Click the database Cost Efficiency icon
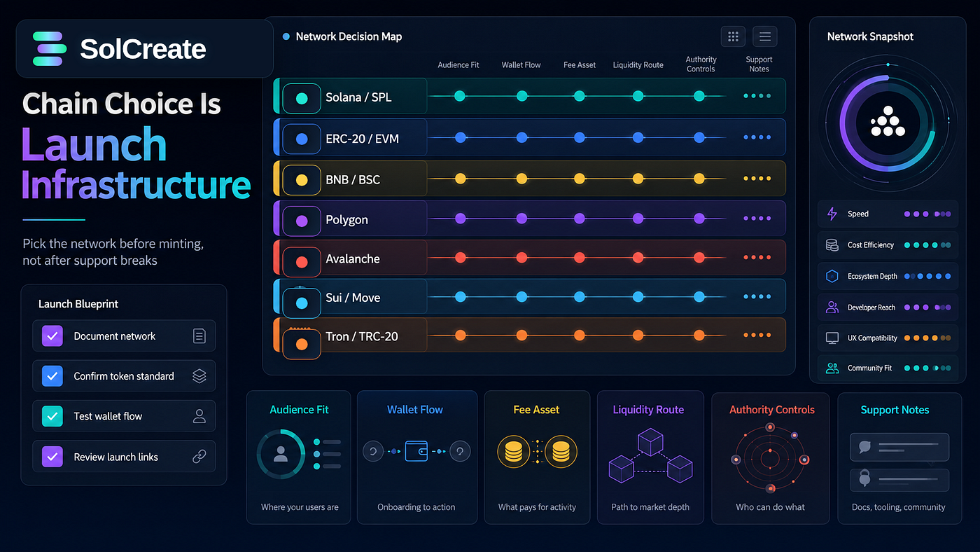 (832, 245)
